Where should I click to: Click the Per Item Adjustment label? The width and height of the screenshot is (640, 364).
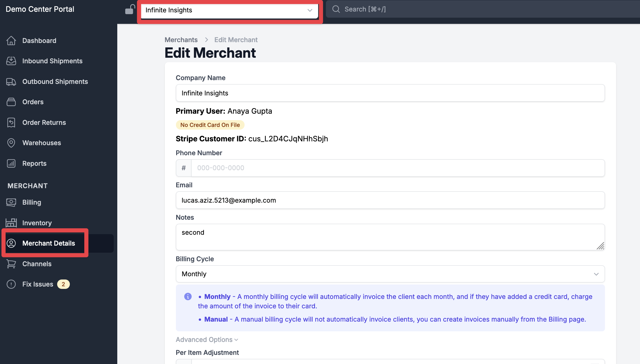pyautogui.click(x=207, y=353)
